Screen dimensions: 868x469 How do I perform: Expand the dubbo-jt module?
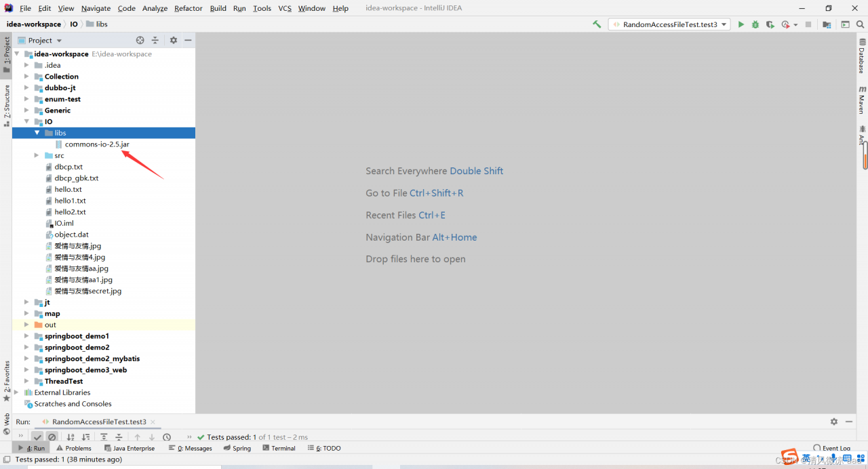point(26,88)
